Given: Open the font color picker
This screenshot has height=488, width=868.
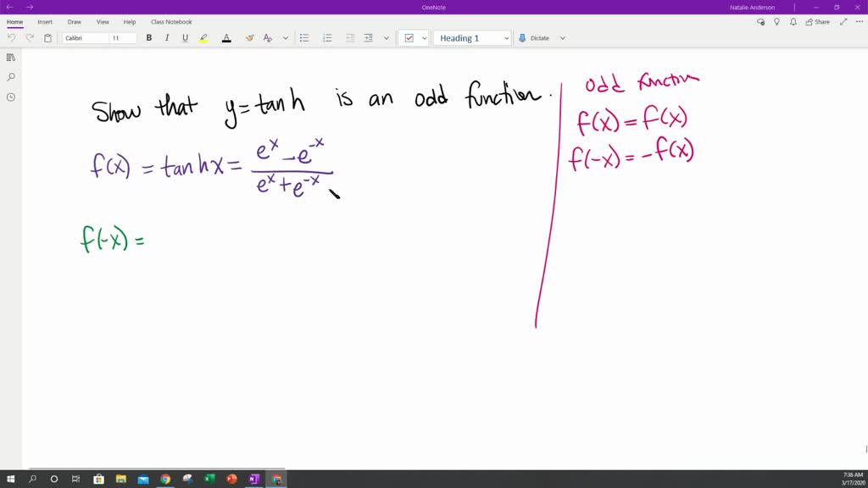Looking at the screenshot, I should (x=226, y=37).
